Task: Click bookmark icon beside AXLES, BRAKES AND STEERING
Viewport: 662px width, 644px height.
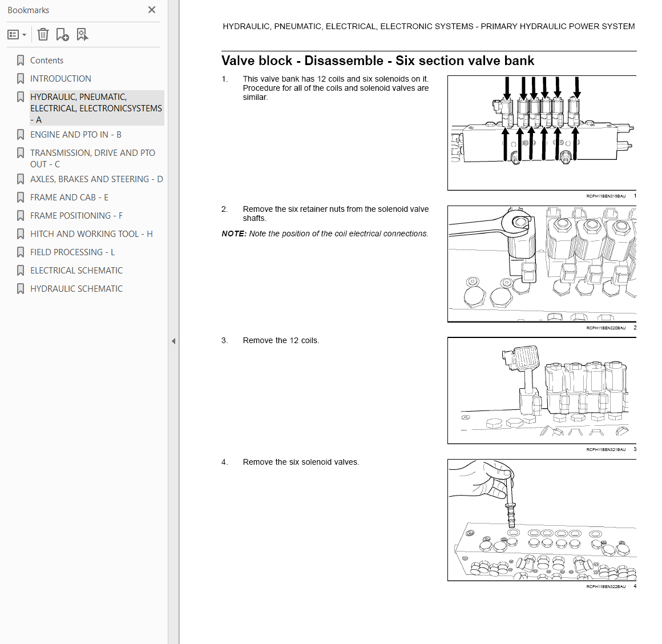Action: pos(21,179)
